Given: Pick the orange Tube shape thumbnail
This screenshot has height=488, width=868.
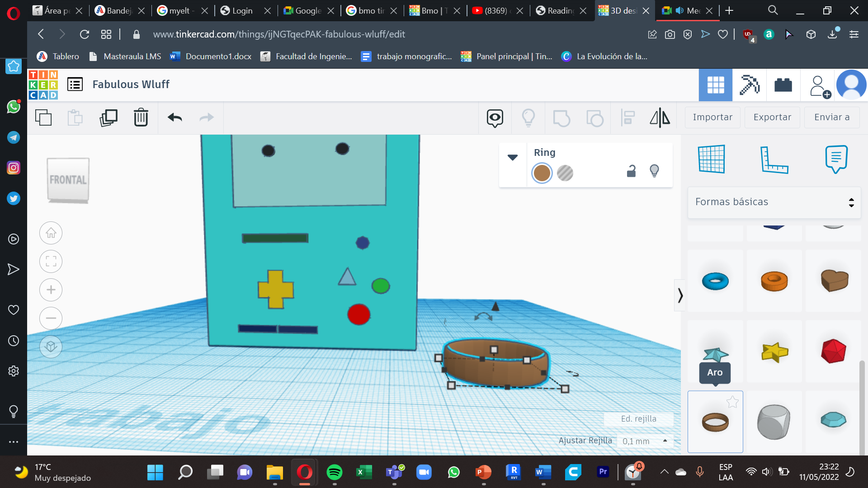Looking at the screenshot, I should (774, 281).
